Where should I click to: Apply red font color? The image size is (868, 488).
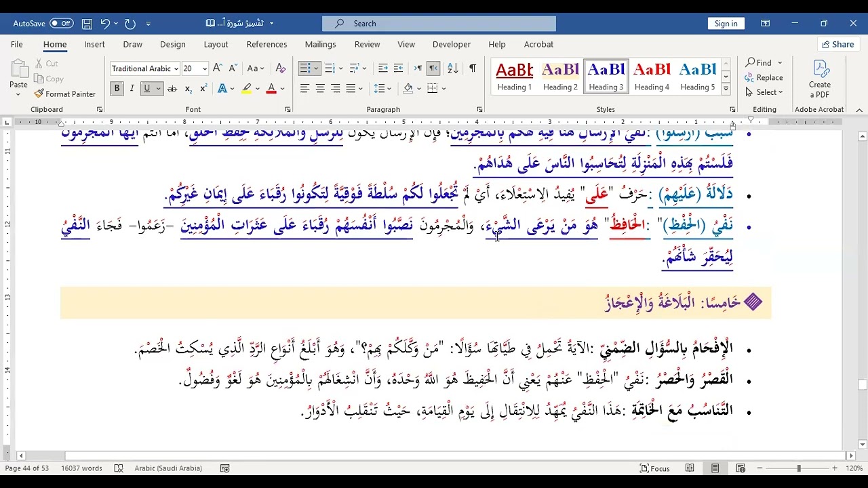tap(271, 89)
